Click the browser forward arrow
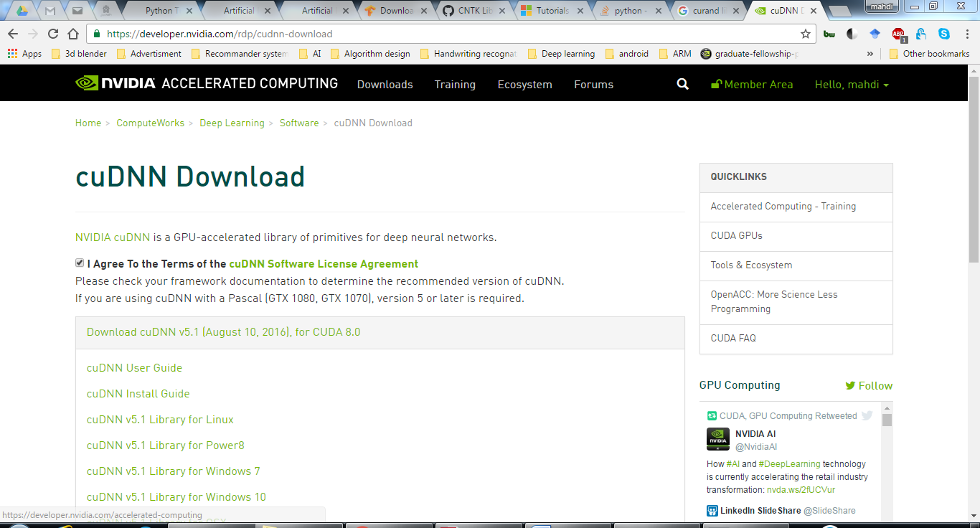This screenshot has width=980, height=528. pos(33,34)
